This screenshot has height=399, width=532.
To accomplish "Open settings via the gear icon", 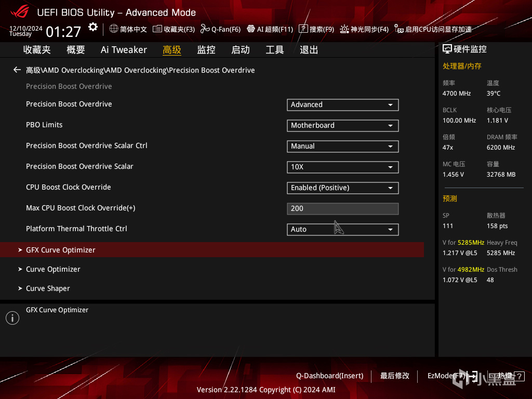I will [x=92, y=27].
